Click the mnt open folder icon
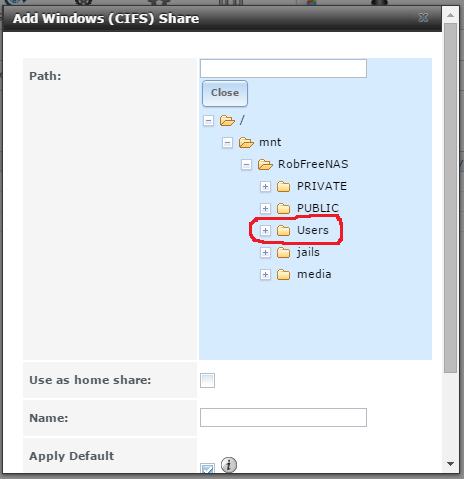 [x=246, y=142]
